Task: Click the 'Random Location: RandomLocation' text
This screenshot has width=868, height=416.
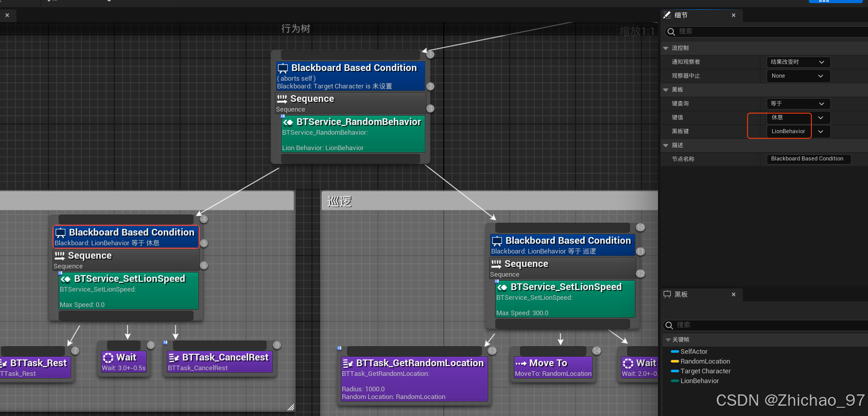Action: pyautogui.click(x=393, y=397)
